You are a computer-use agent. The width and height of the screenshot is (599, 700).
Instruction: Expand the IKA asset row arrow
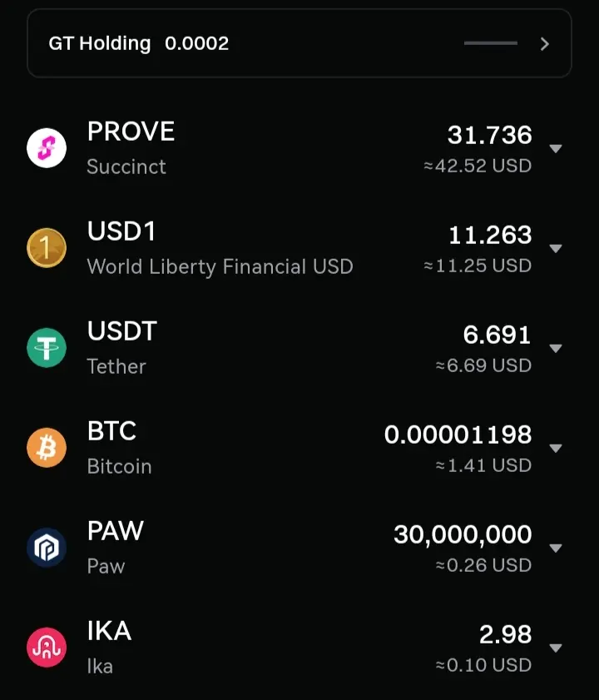click(556, 648)
